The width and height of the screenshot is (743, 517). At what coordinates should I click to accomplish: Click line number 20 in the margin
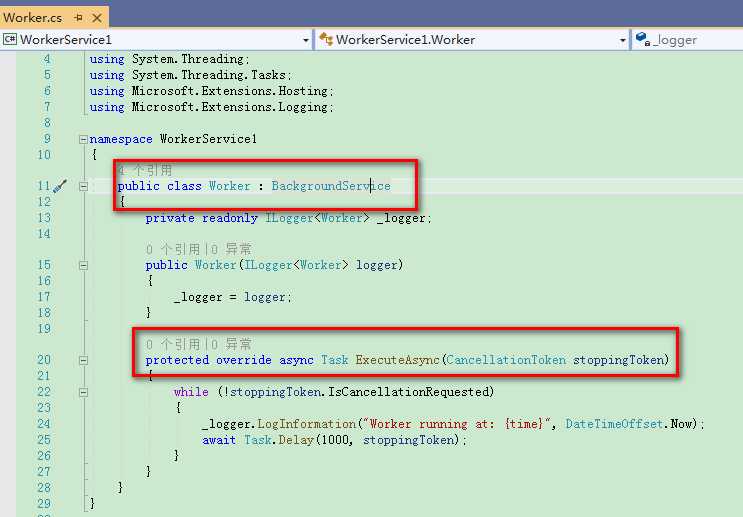(44, 360)
